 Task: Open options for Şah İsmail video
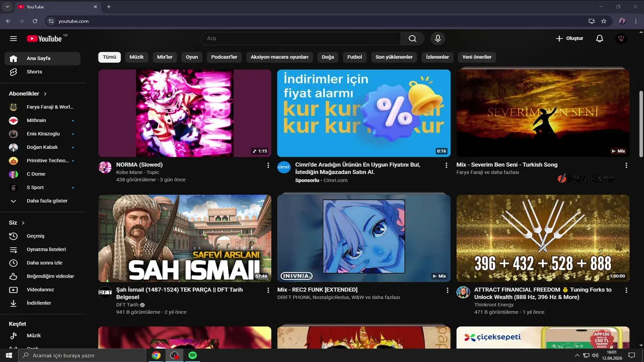point(268,291)
